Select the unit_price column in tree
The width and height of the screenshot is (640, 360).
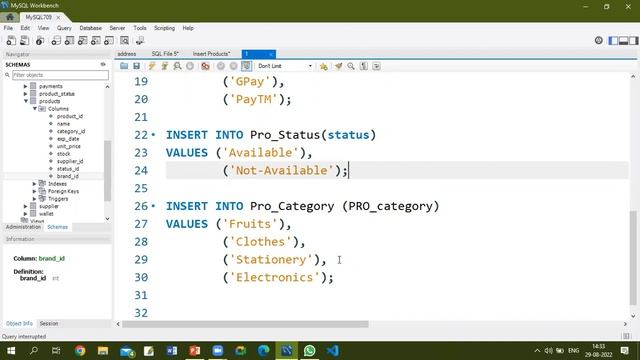click(69, 146)
